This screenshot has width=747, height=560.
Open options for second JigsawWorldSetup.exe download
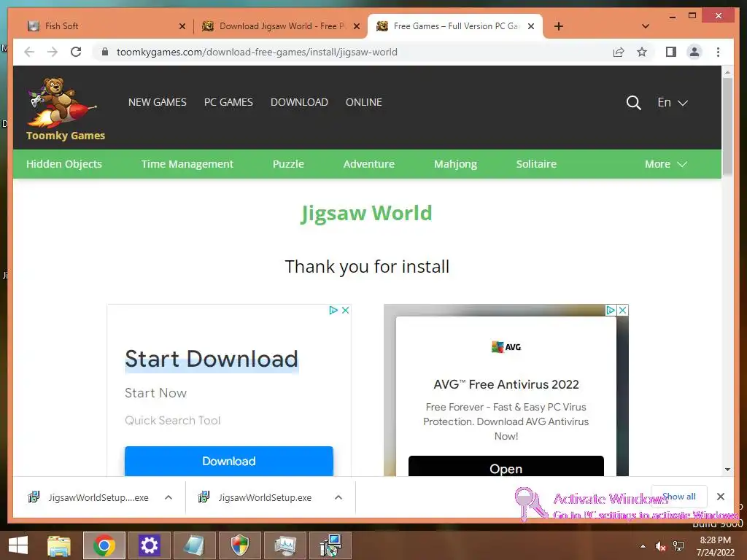(338, 497)
